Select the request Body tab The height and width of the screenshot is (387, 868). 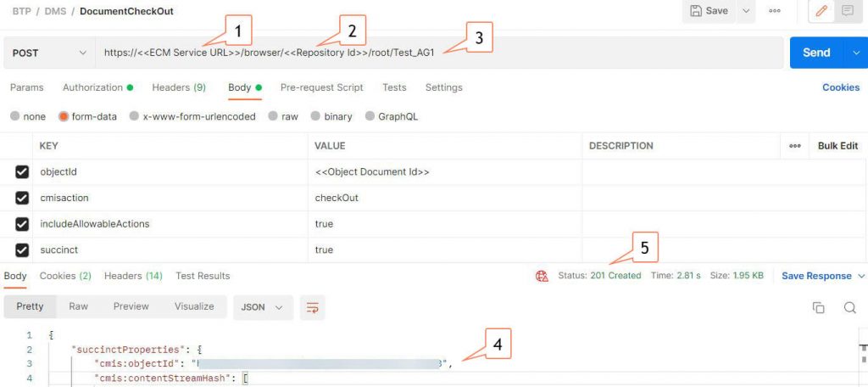[245, 87]
